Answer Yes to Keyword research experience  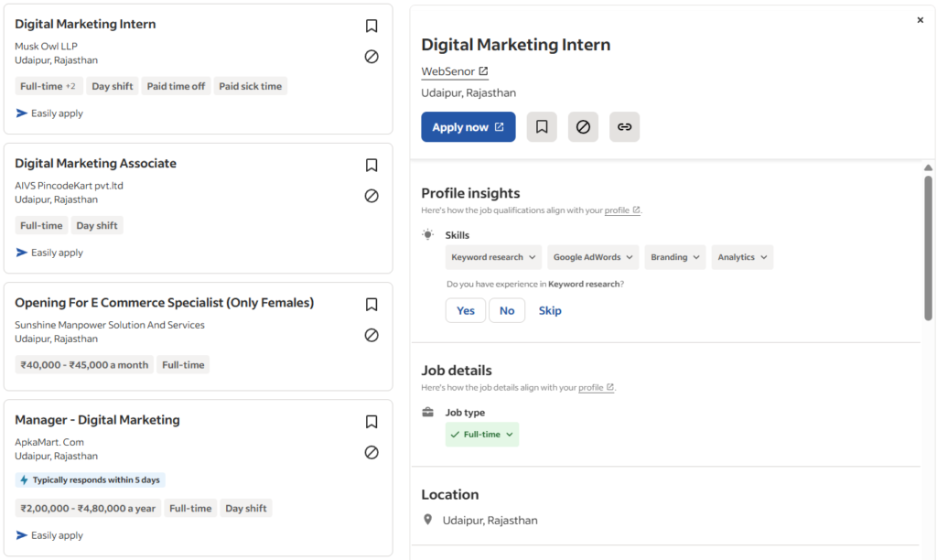466,311
